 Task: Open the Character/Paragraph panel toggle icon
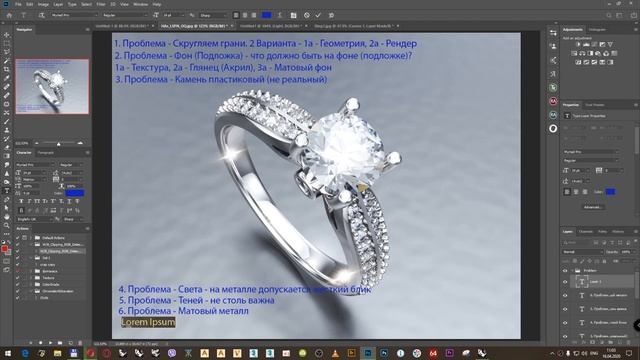pos(293,15)
